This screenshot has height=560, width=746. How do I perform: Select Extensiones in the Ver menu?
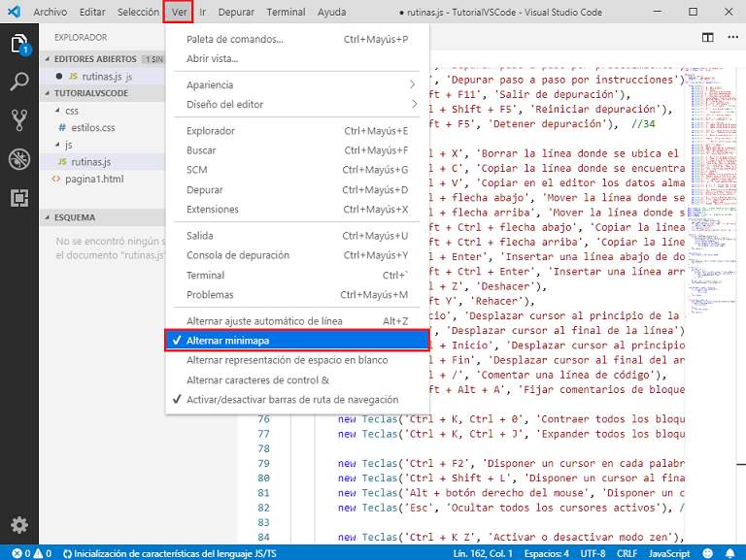[x=297, y=210]
